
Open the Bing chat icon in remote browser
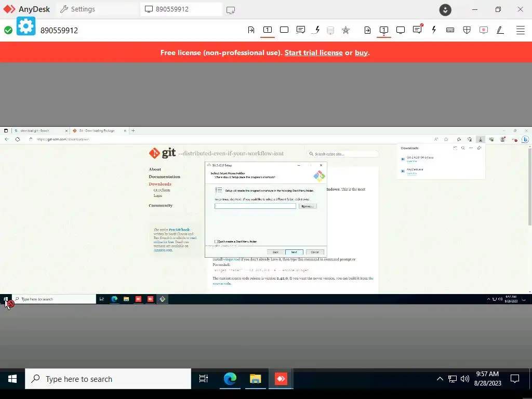[525, 139]
